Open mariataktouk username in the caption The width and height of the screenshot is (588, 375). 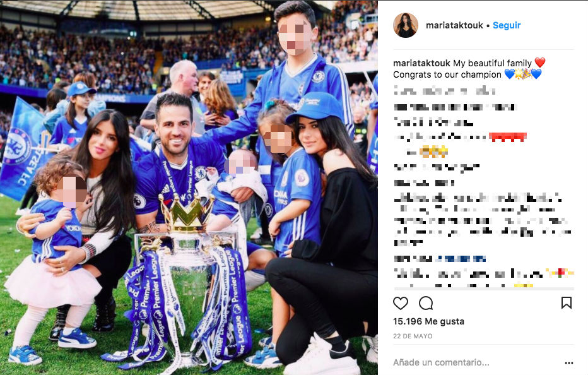(x=421, y=63)
